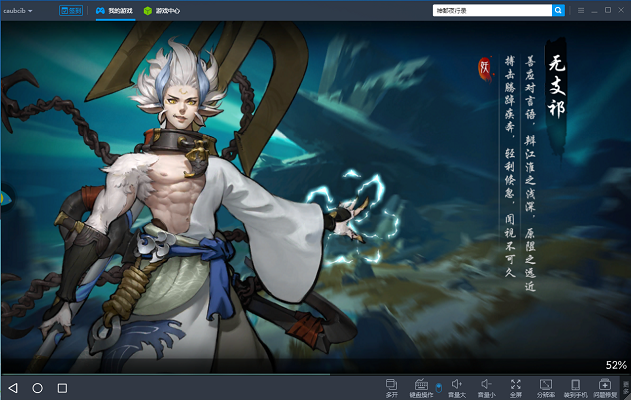631x400 pixels.
Task: Open the 键盘操作 keyboard mapping tool
Action: coord(421,388)
